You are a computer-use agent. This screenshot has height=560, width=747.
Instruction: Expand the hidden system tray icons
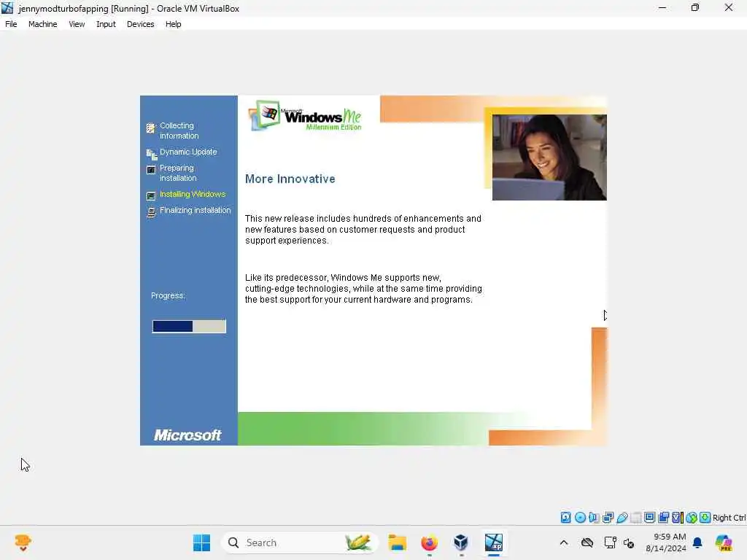click(x=564, y=542)
